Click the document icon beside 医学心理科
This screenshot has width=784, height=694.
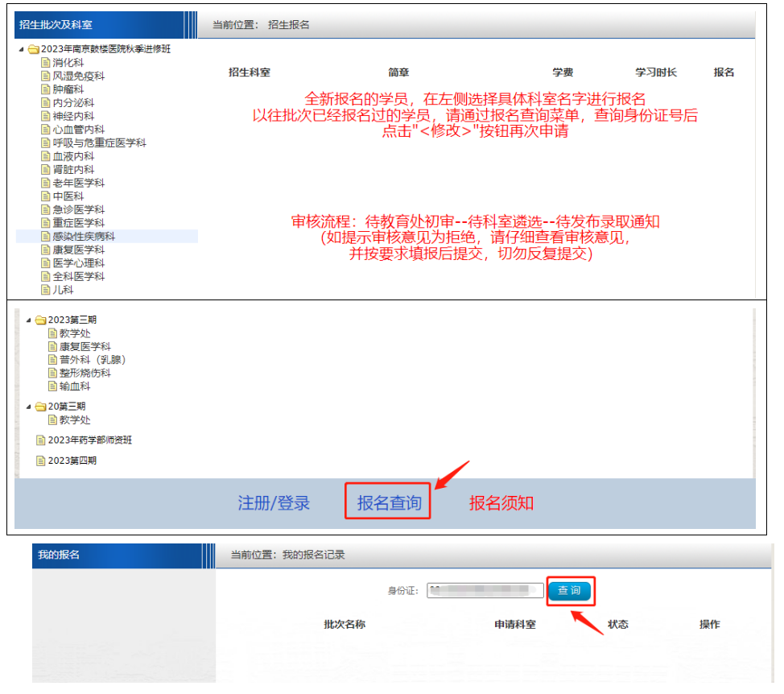(46, 263)
